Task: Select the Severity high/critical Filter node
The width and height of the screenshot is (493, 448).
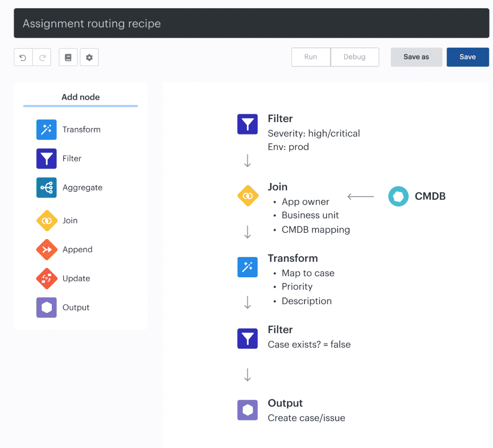Action: pyautogui.click(x=248, y=125)
